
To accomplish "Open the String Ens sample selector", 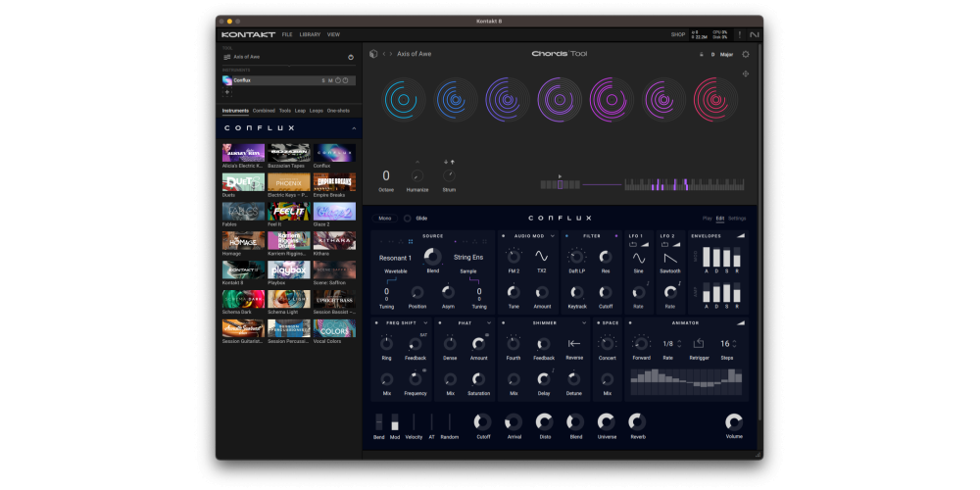I will pos(468,258).
